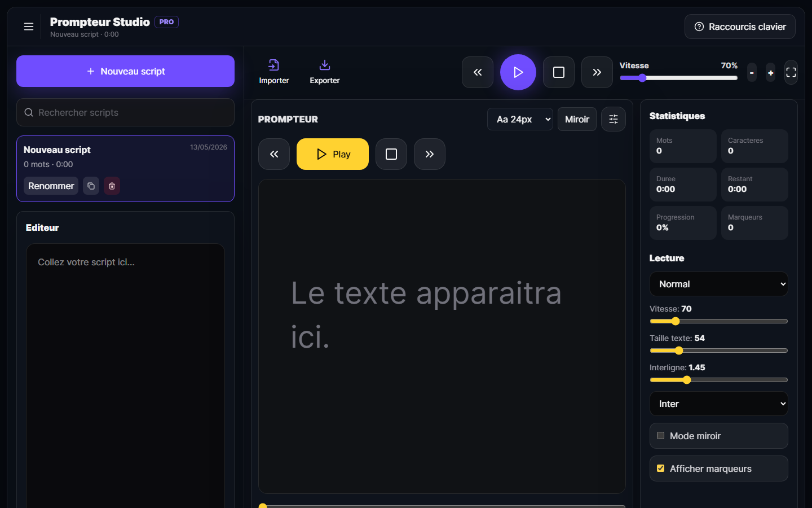
Task: Fast forward using top toolbar arrows
Action: (597, 72)
